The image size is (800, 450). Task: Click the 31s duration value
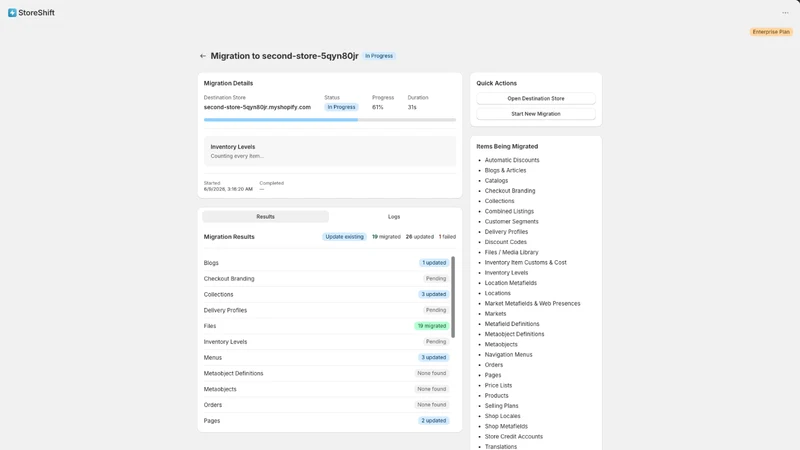[412, 107]
